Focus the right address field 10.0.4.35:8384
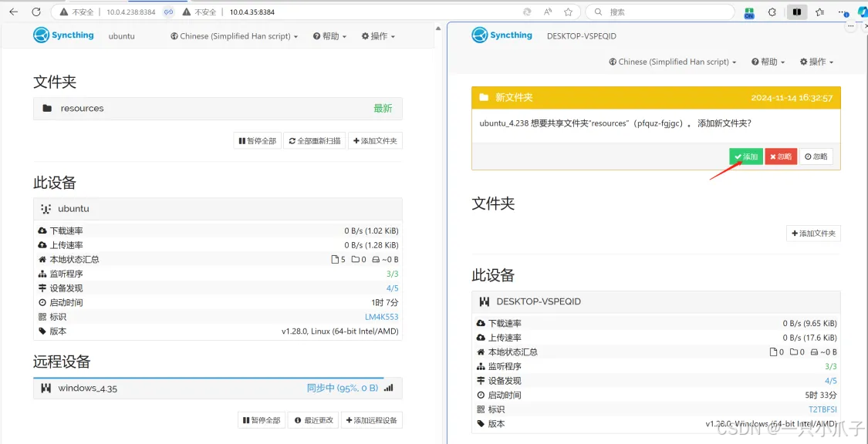Screen dimensions: 868x444 [252, 12]
